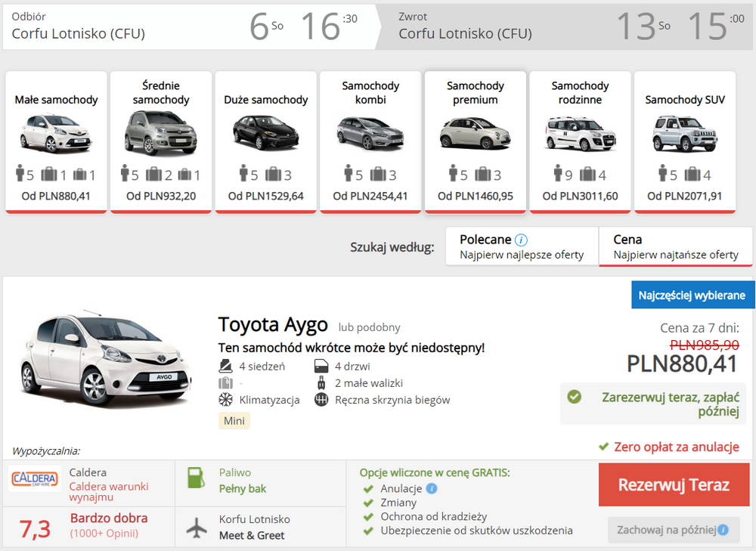Click the gearbox icon by Ręczna skrzynia biegów
The height and width of the screenshot is (551, 756).
coord(321,400)
